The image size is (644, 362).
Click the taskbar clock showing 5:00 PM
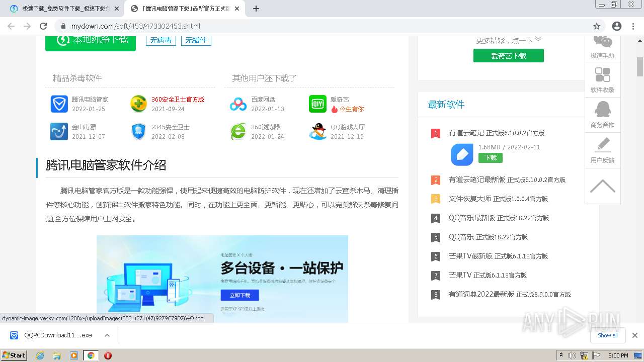pos(618,355)
